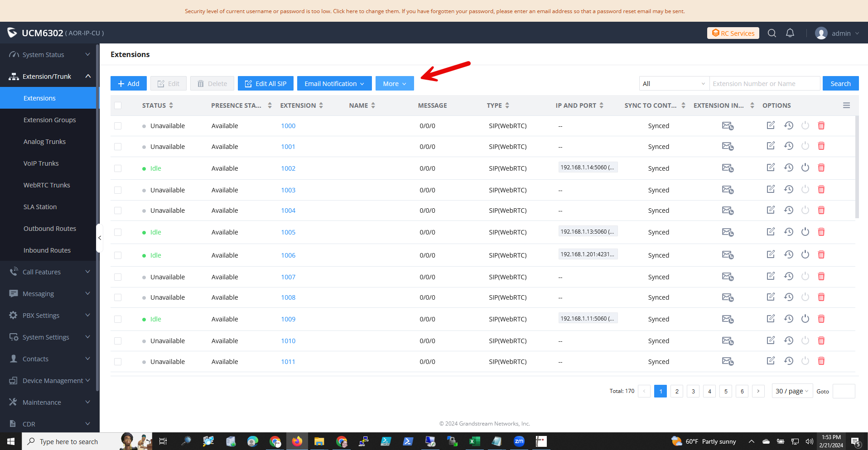Open Zoom from Windows taskbar

519,441
